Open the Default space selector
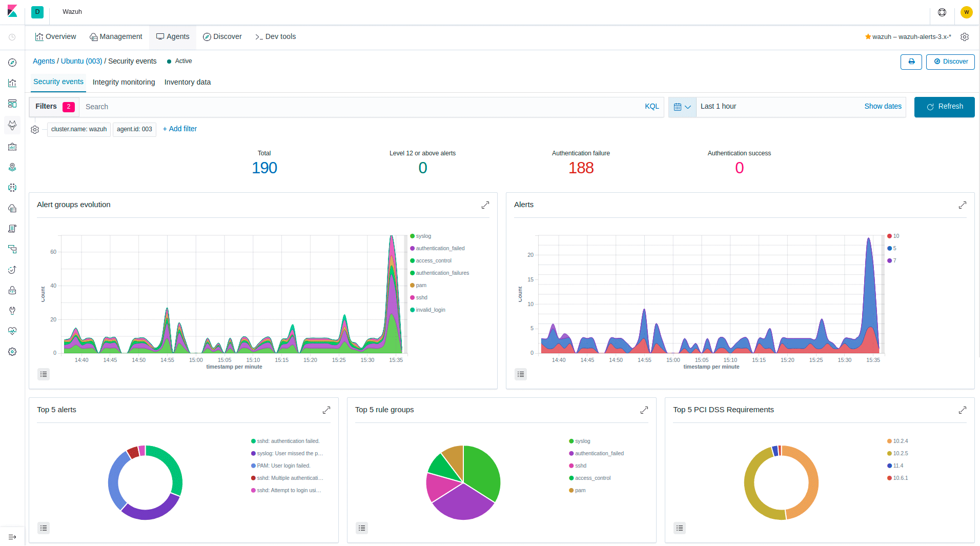The image size is (980, 546). pyautogui.click(x=37, y=12)
